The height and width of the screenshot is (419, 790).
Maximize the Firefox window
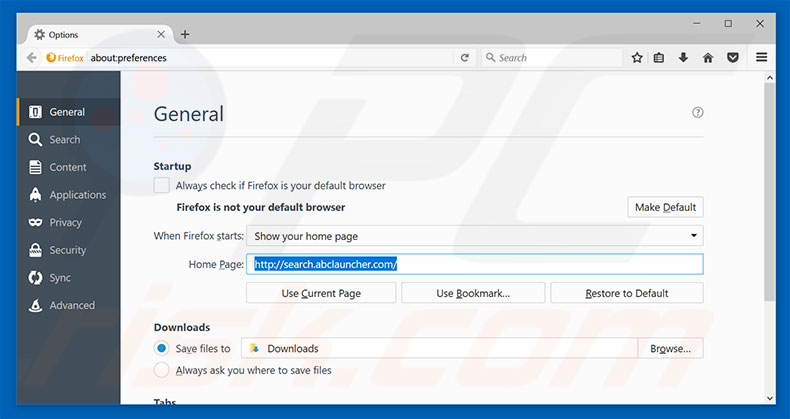[x=729, y=23]
